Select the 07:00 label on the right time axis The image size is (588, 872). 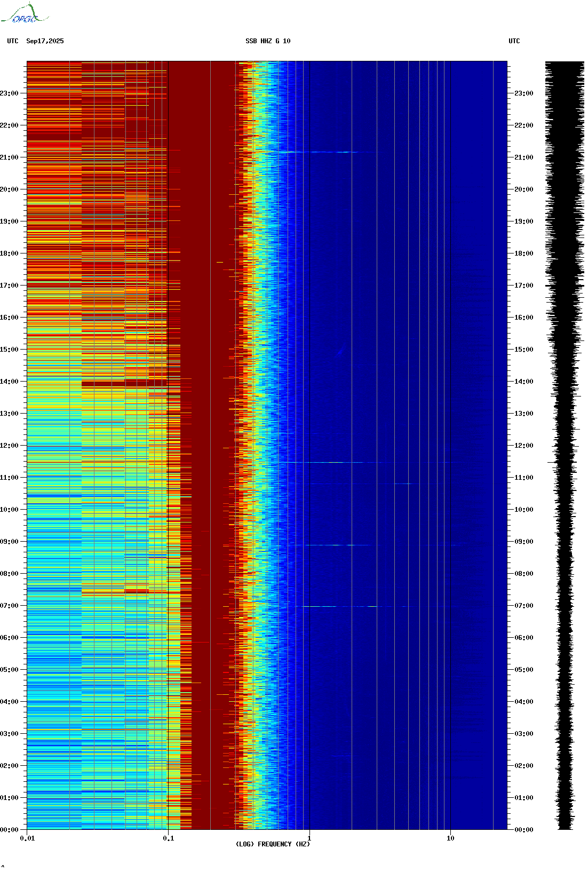click(523, 606)
